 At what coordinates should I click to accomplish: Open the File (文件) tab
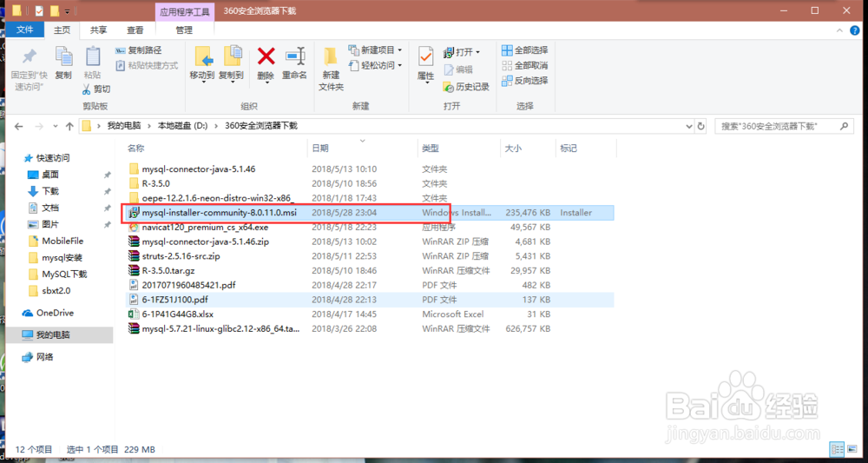[x=25, y=30]
